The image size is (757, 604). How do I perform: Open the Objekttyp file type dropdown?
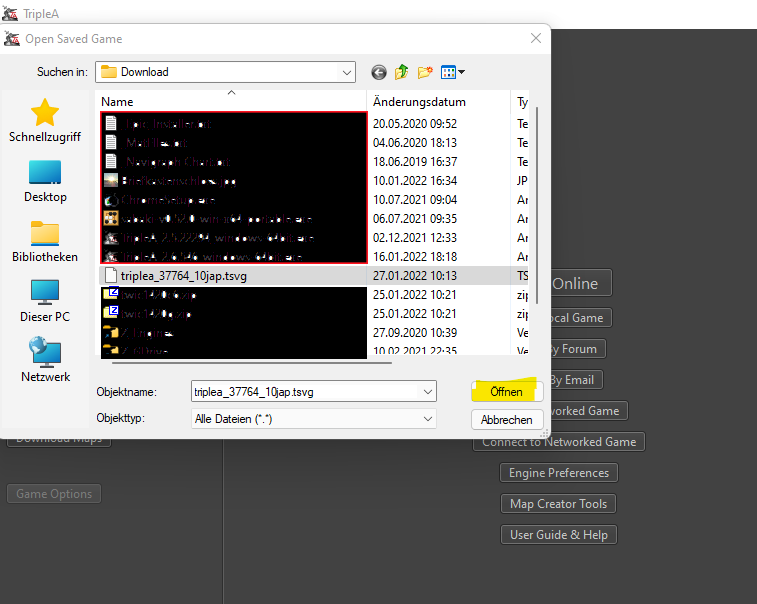click(x=428, y=419)
